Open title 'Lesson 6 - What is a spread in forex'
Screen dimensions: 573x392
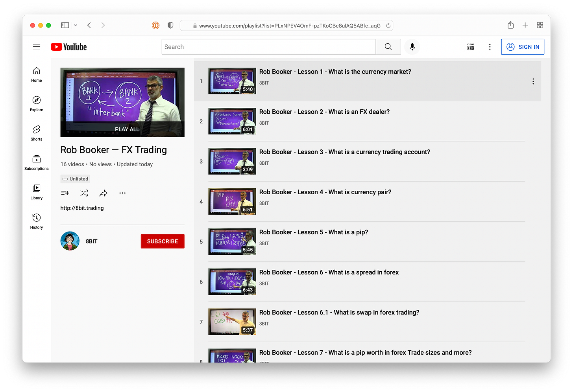tap(329, 272)
